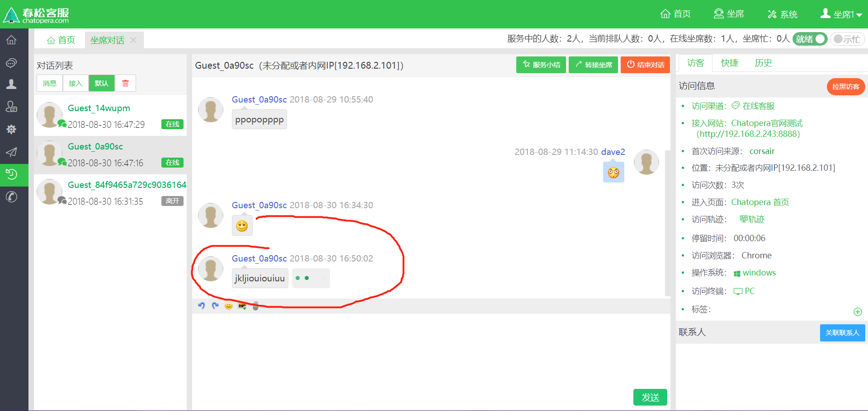Image resolution: width=868 pixels, height=411 pixels.
Task: Click the 转接坐席 transfer agent button
Action: 593,65
